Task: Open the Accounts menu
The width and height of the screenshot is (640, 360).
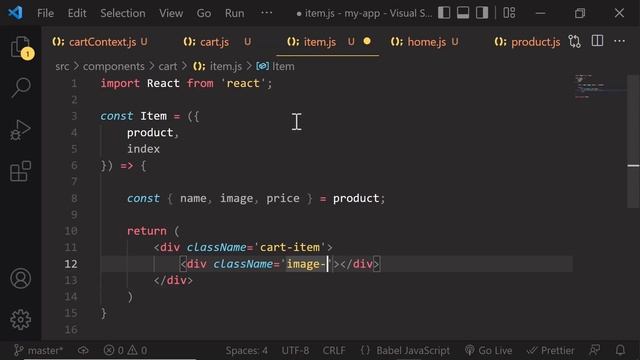Action: pyautogui.click(x=20, y=278)
